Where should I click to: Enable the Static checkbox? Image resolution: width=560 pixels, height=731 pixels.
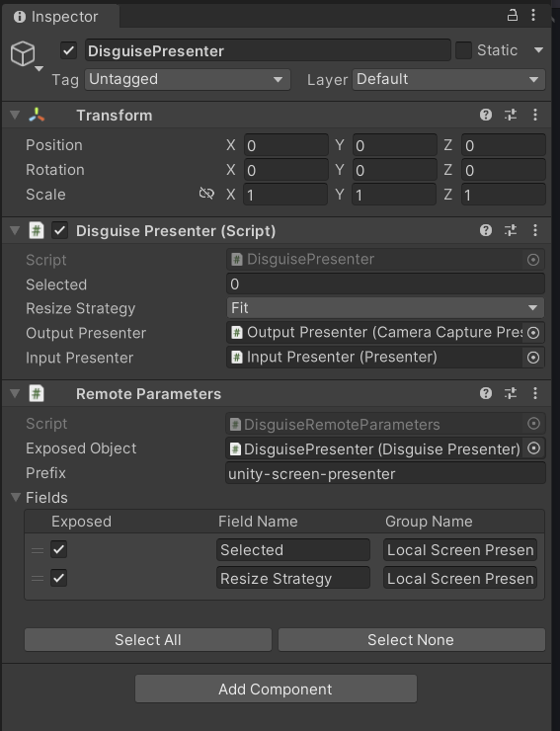pos(463,50)
